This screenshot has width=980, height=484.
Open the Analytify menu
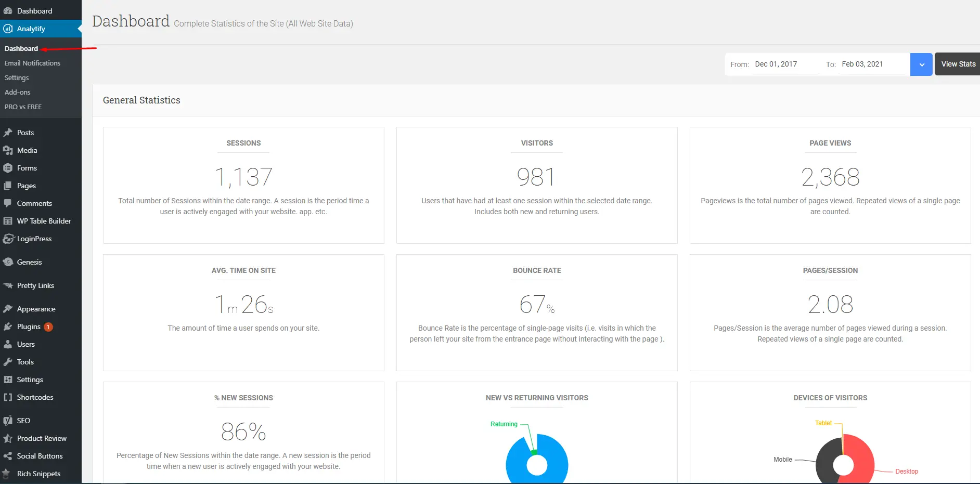(x=41, y=29)
